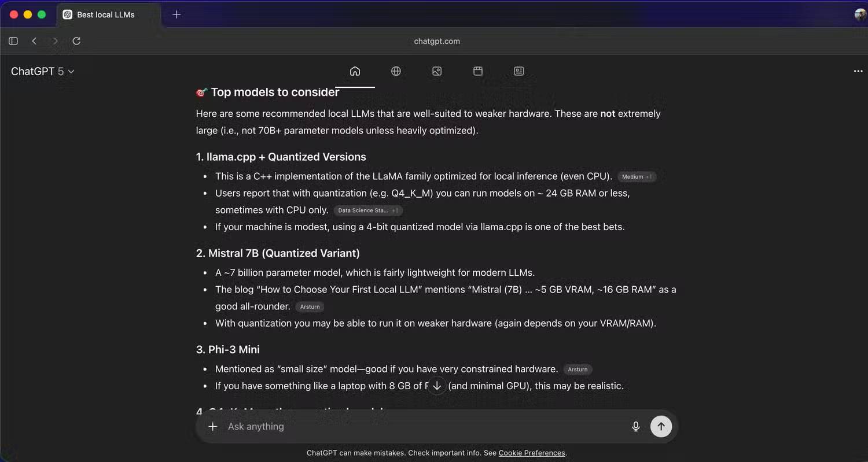The height and width of the screenshot is (462, 868).
Task: Open the globe web icon
Action: tap(396, 71)
